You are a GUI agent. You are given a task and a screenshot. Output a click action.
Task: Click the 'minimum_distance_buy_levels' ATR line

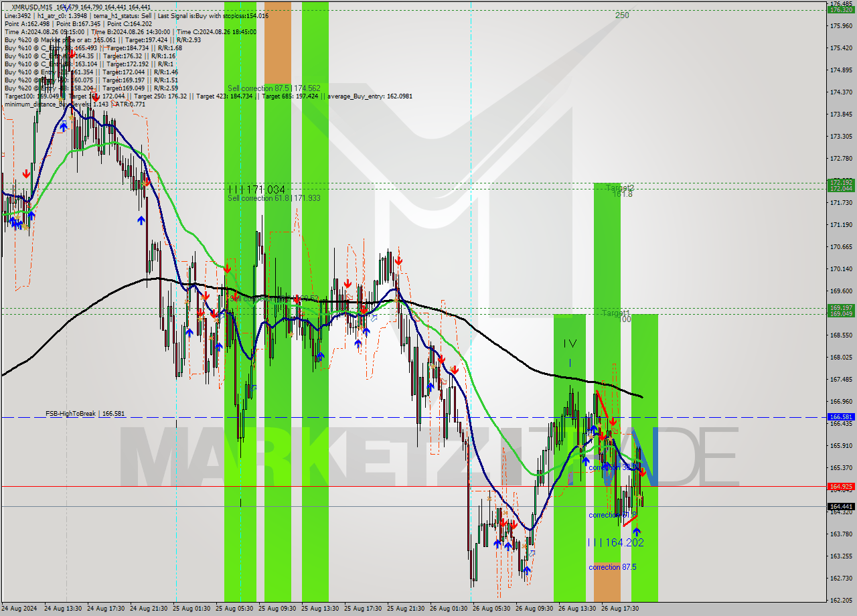tap(75, 104)
